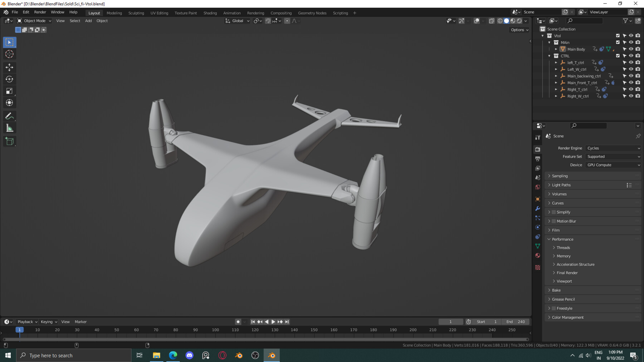This screenshot has height=362, width=644.
Task: Open Discord from the taskbar
Action: point(189,355)
